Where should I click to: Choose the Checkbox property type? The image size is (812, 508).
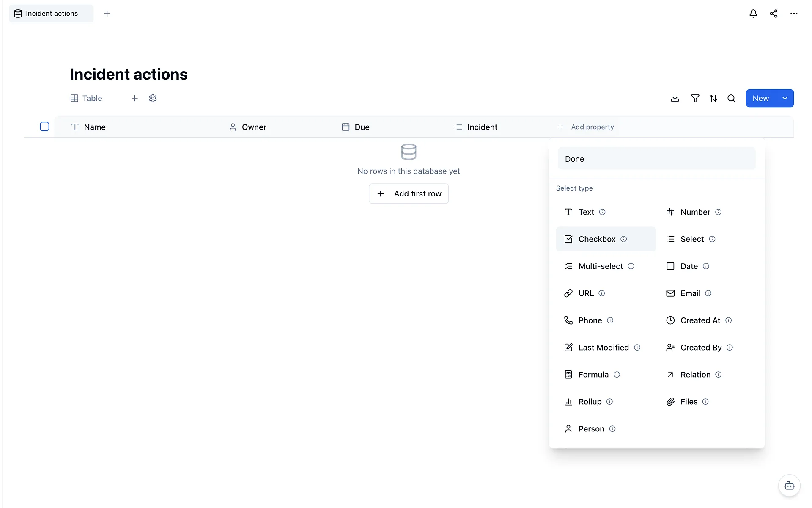click(x=606, y=239)
